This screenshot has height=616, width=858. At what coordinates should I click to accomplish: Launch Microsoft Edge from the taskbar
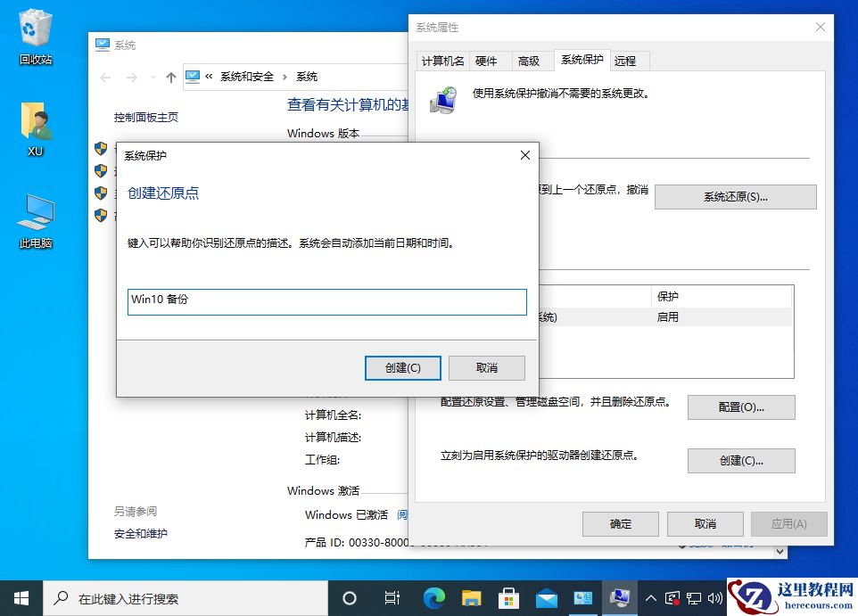point(433,598)
